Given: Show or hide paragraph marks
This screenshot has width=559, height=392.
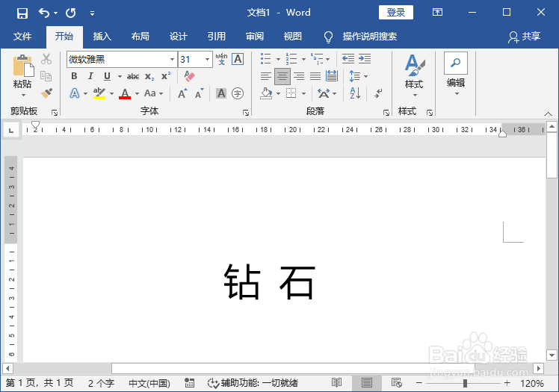Looking at the screenshot, I should pos(378,93).
